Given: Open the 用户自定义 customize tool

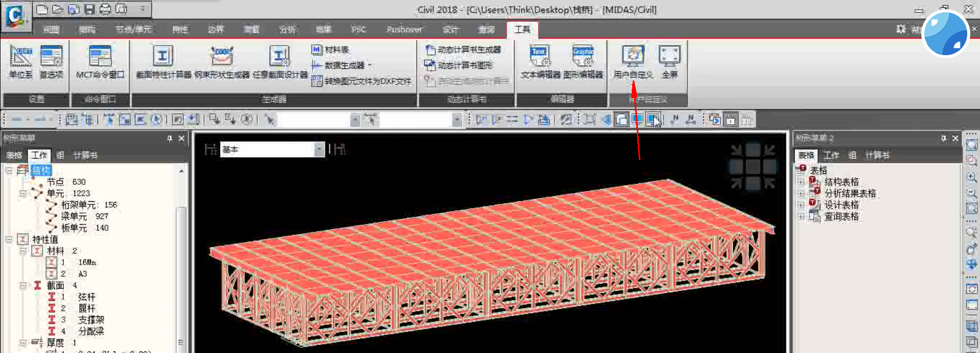Looking at the screenshot, I should coord(633,62).
